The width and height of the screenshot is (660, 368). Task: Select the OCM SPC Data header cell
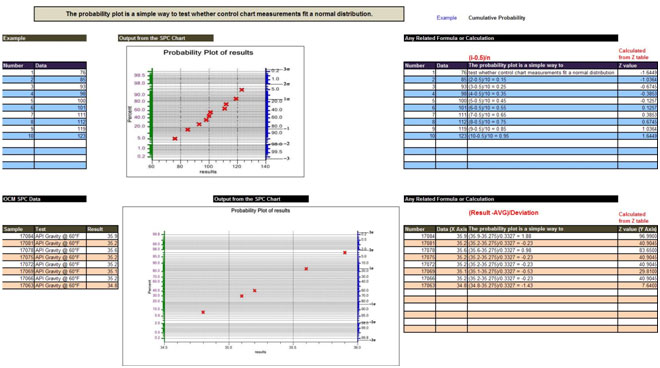(44, 199)
